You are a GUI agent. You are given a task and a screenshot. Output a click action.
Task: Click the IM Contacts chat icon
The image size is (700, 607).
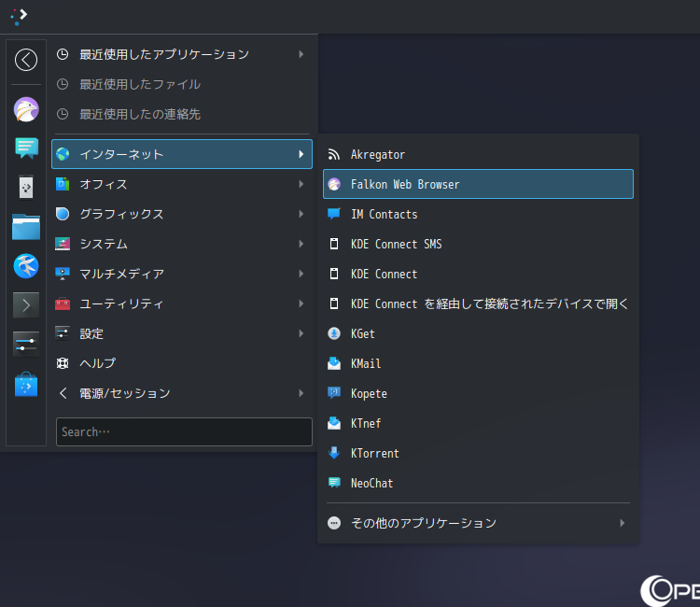point(334,214)
